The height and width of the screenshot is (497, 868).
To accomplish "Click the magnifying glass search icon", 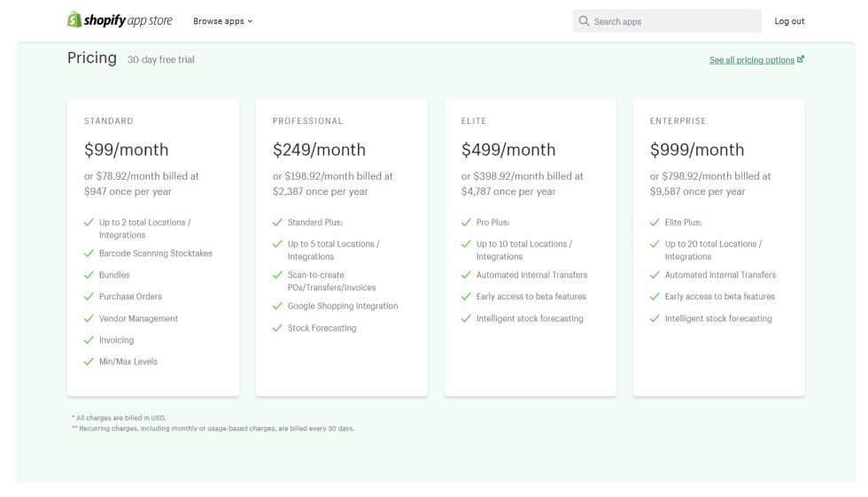I will point(584,21).
